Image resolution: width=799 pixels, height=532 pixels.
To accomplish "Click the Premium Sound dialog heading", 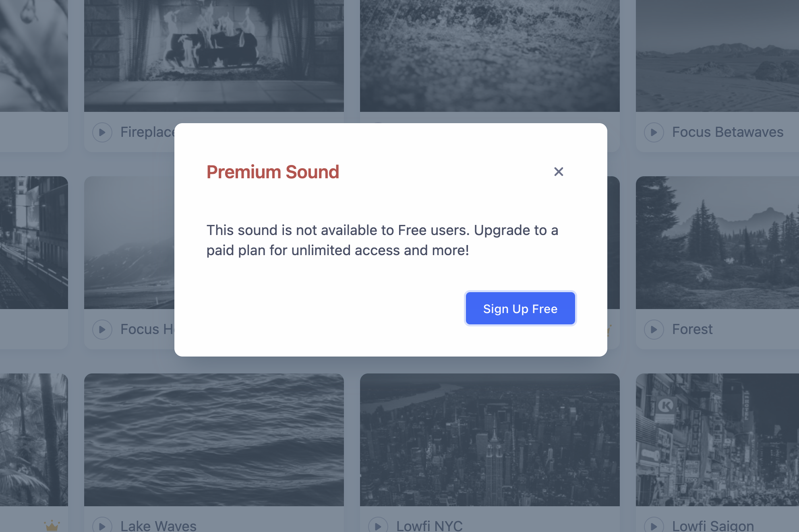I will tap(273, 172).
